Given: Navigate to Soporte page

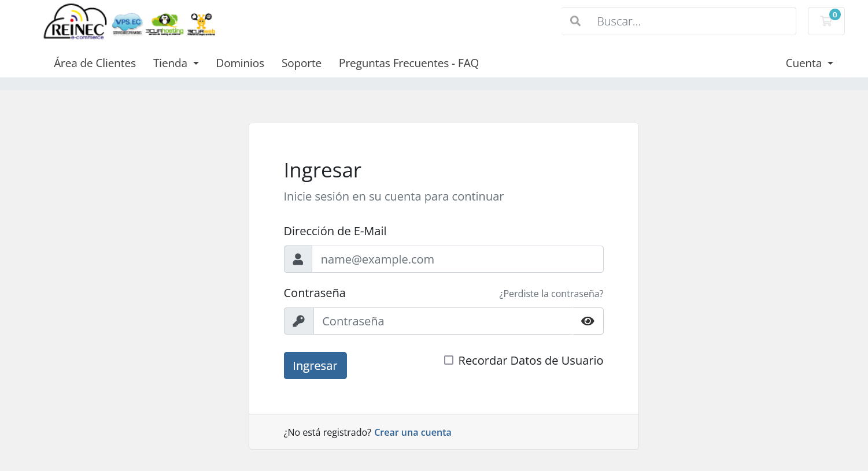Looking at the screenshot, I should pos(301,63).
